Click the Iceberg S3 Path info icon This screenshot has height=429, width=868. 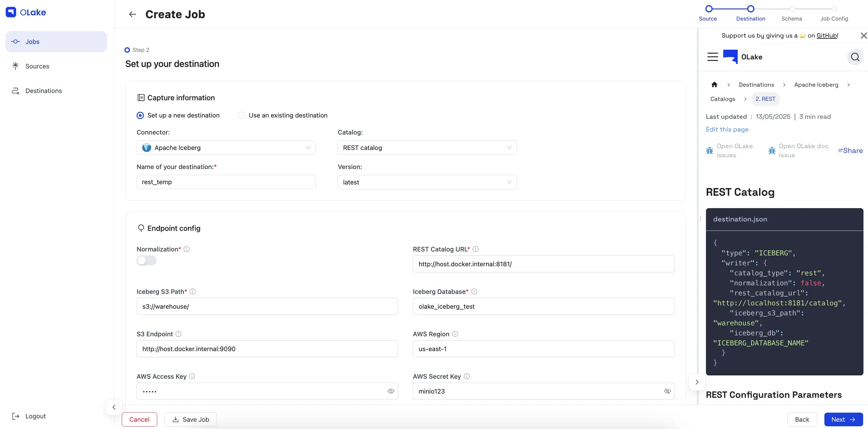(x=193, y=291)
